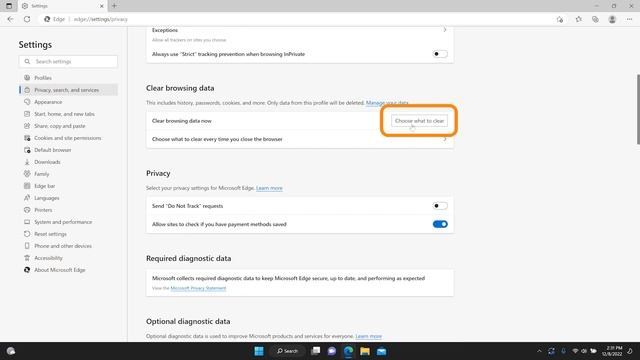Open Microsoft Edge from taskbar
The image size is (640, 360).
click(x=348, y=351)
